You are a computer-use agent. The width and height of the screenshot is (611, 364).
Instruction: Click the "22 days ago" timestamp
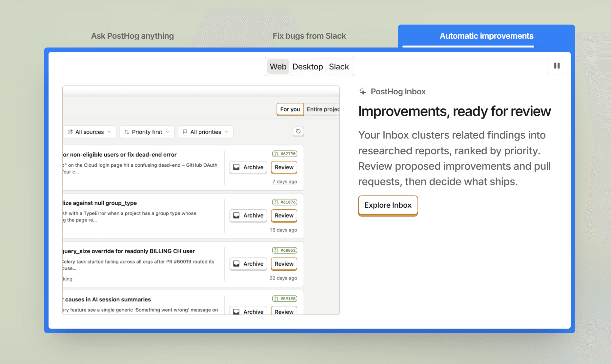click(283, 278)
